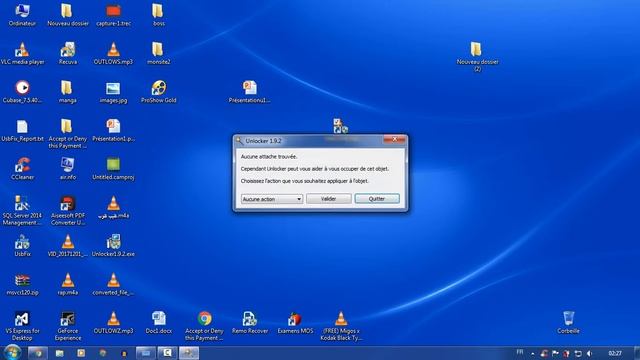This screenshot has height=360, width=640.
Task: Click the volume speaker tray icon
Action: [x=589, y=353]
